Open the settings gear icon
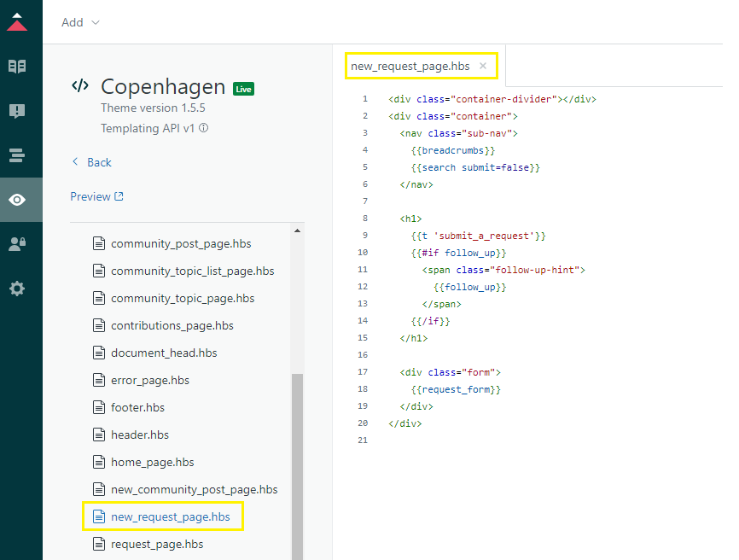 [17, 289]
